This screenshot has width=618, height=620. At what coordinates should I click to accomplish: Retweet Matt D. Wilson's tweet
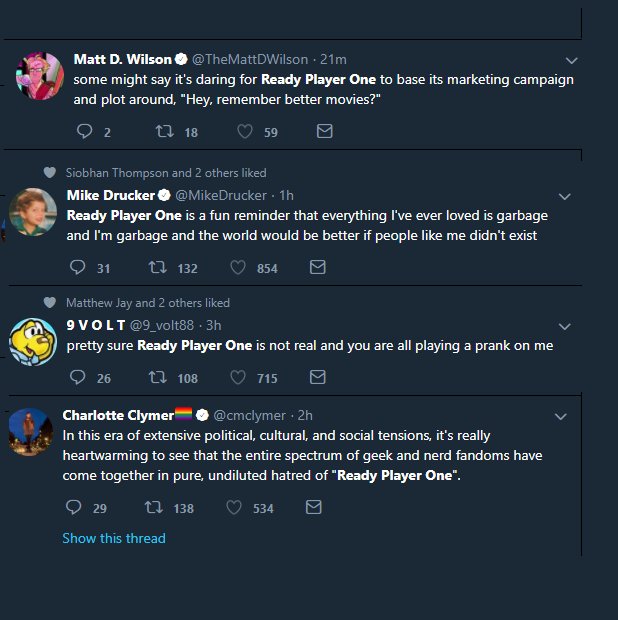pyautogui.click(x=166, y=131)
